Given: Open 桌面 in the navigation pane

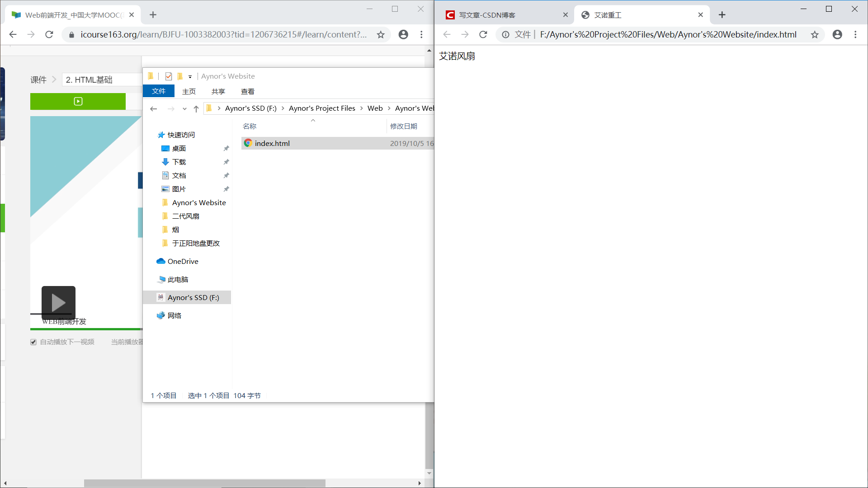Looking at the screenshot, I should click(179, 149).
